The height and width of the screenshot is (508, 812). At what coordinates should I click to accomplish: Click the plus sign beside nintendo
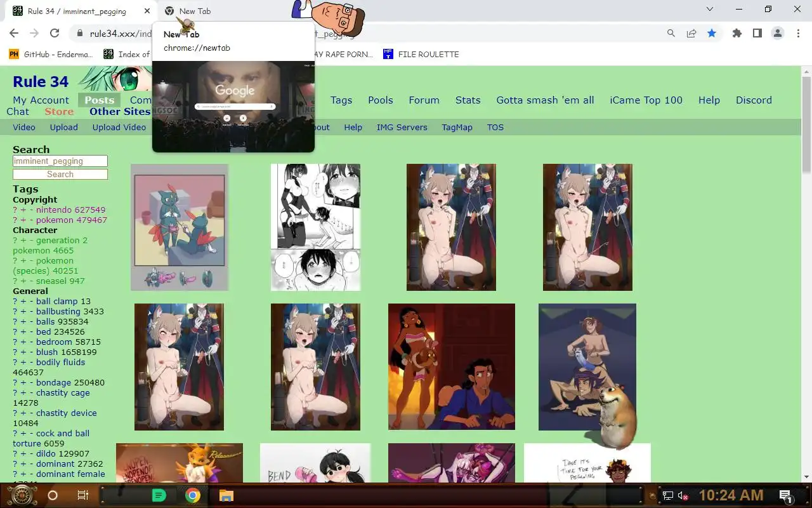click(x=23, y=210)
